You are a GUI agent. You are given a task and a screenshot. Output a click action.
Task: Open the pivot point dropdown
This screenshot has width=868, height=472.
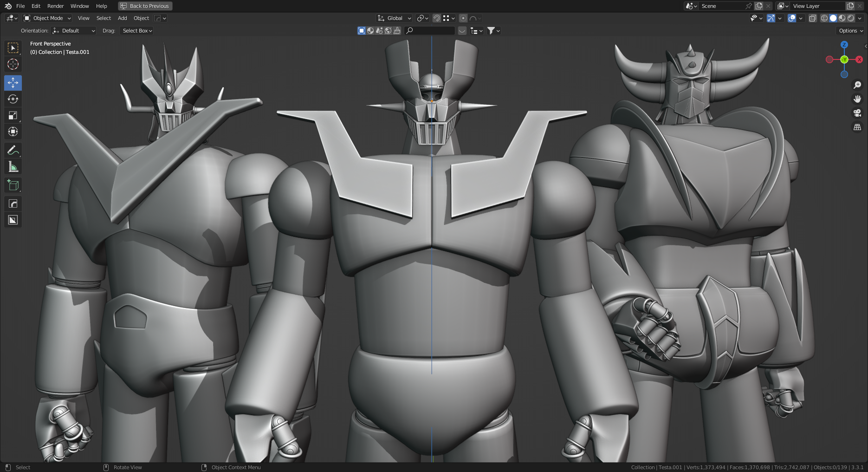click(x=422, y=18)
